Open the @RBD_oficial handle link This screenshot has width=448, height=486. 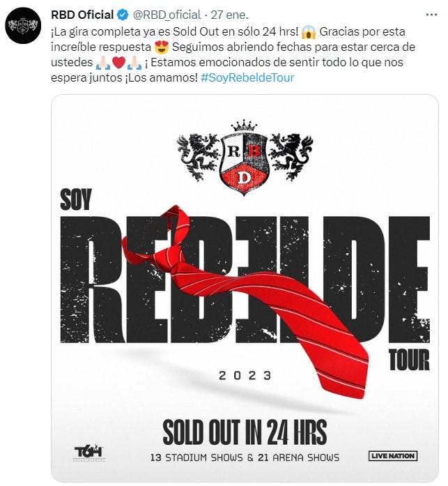tap(167, 15)
